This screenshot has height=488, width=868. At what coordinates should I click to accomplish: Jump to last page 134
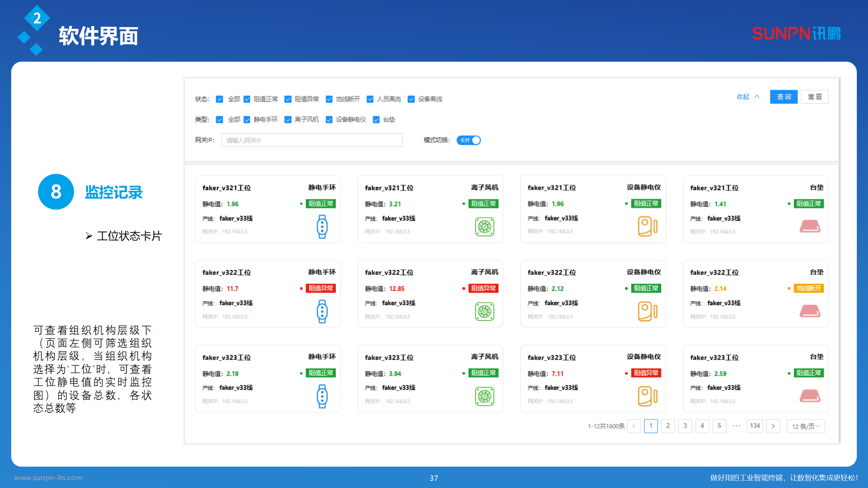755,426
